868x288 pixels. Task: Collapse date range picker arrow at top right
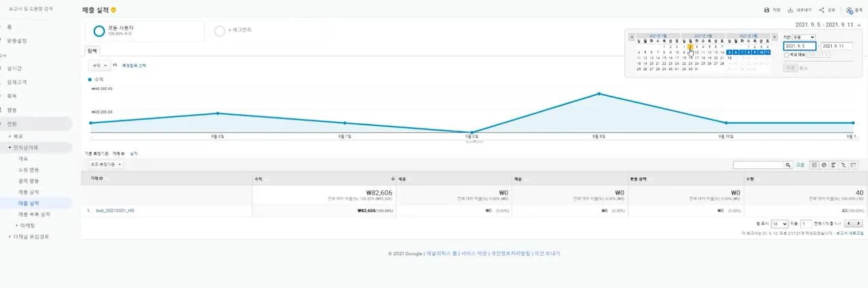858,25
